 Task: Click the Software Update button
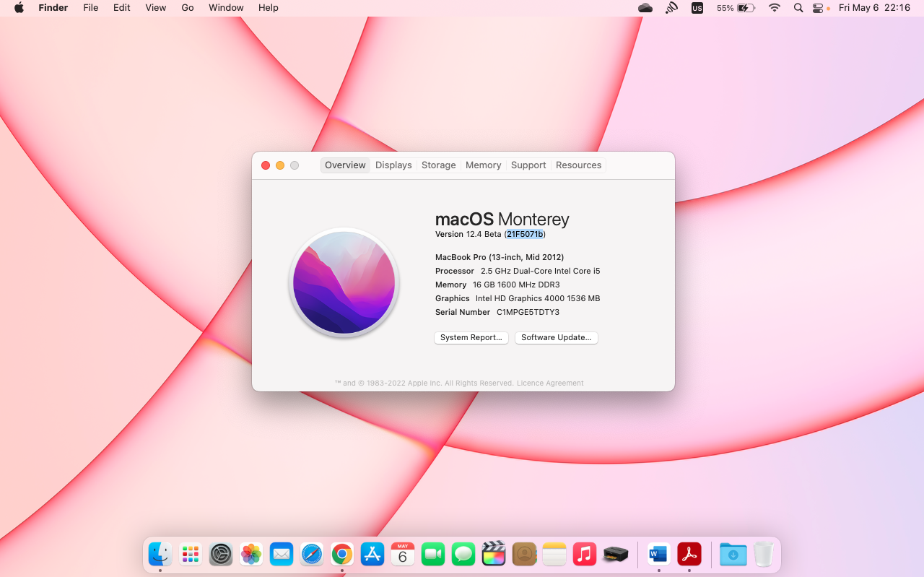(x=557, y=338)
